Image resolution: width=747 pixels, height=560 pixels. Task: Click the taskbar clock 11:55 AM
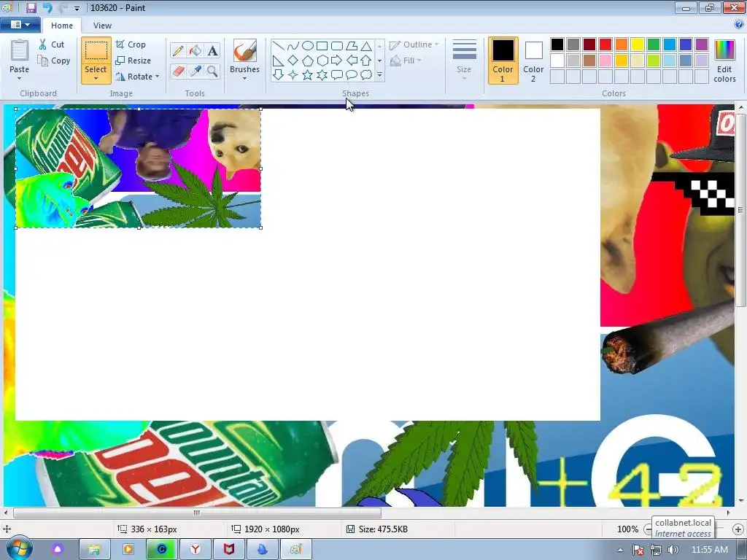[x=709, y=550]
